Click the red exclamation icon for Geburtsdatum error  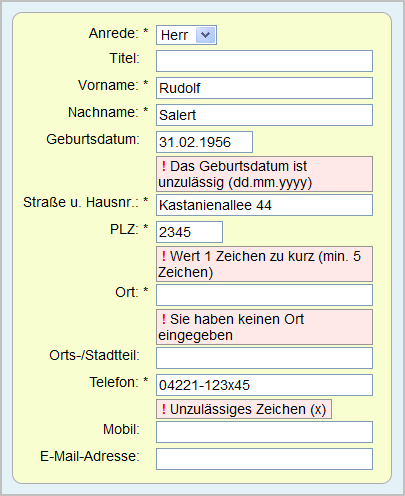click(x=164, y=166)
